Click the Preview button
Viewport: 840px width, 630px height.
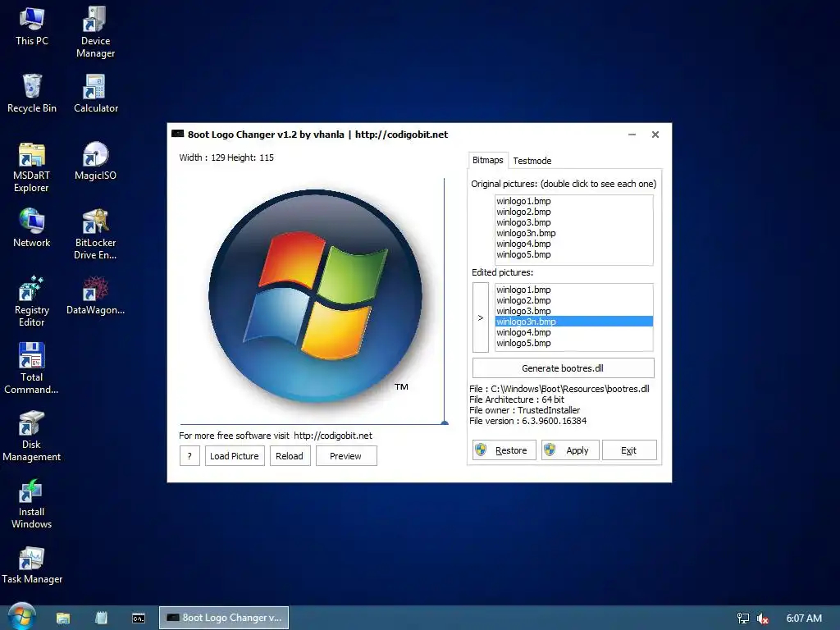click(346, 456)
